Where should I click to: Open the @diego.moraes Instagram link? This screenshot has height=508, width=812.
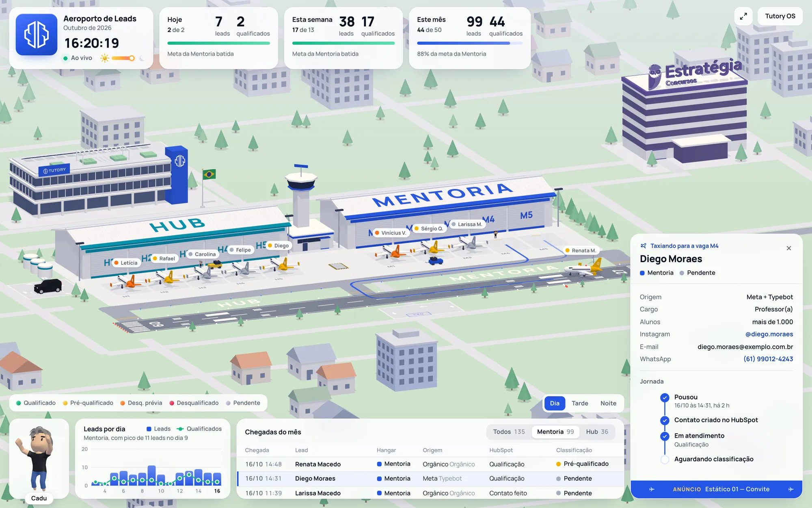pos(769,334)
